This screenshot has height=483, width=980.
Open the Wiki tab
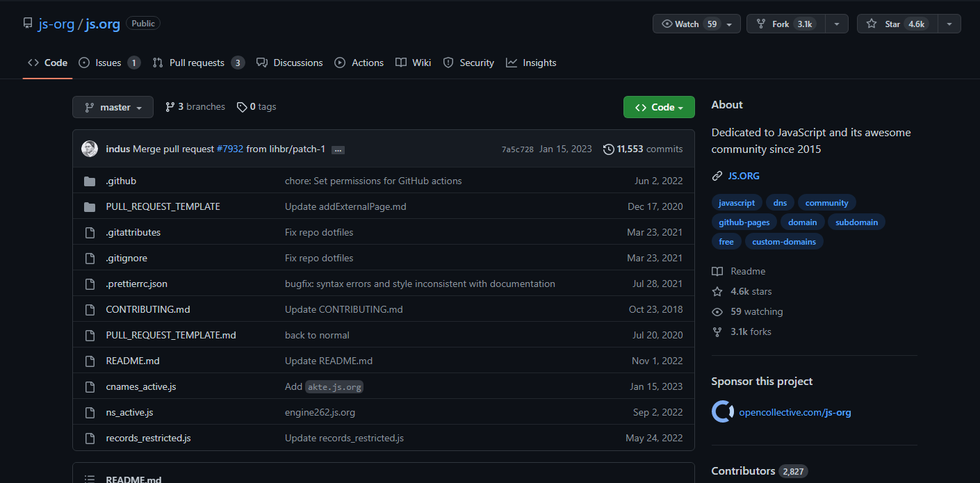pyautogui.click(x=413, y=63)
